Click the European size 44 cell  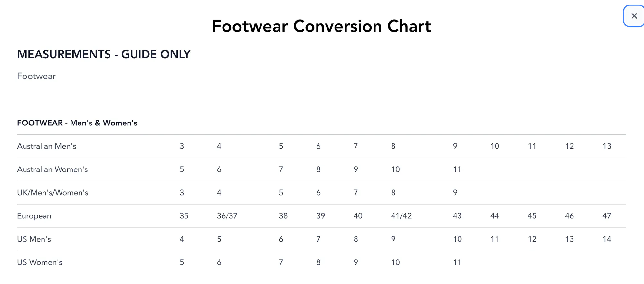coord(495,216)
